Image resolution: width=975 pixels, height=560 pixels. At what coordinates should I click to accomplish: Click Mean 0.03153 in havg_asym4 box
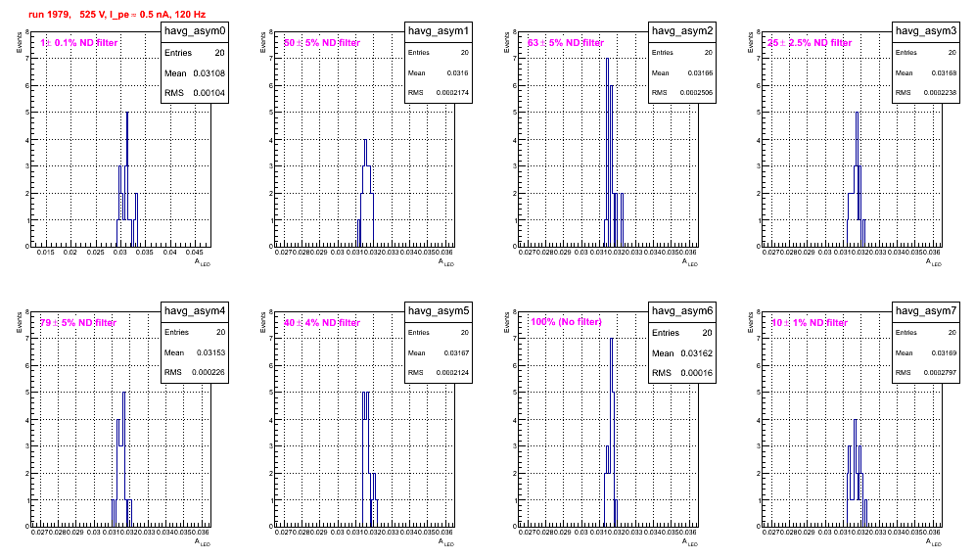[195, 352]
